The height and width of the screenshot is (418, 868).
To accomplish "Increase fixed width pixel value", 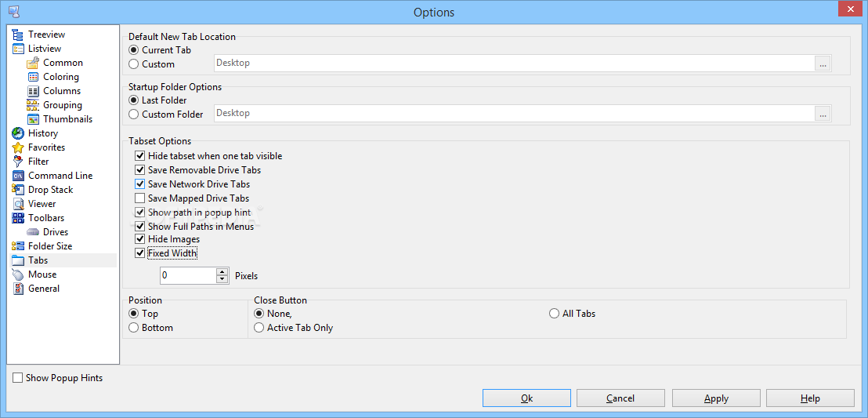I will coord(222,271).
